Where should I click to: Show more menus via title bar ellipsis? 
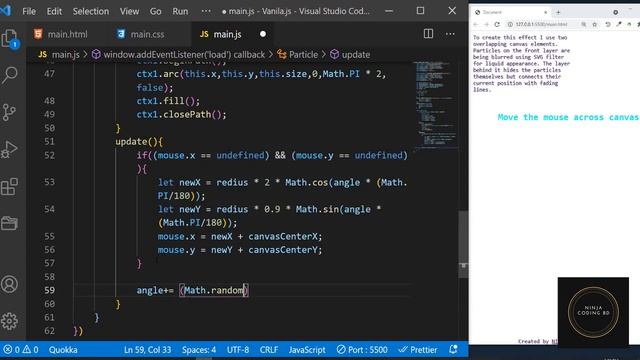206,11
